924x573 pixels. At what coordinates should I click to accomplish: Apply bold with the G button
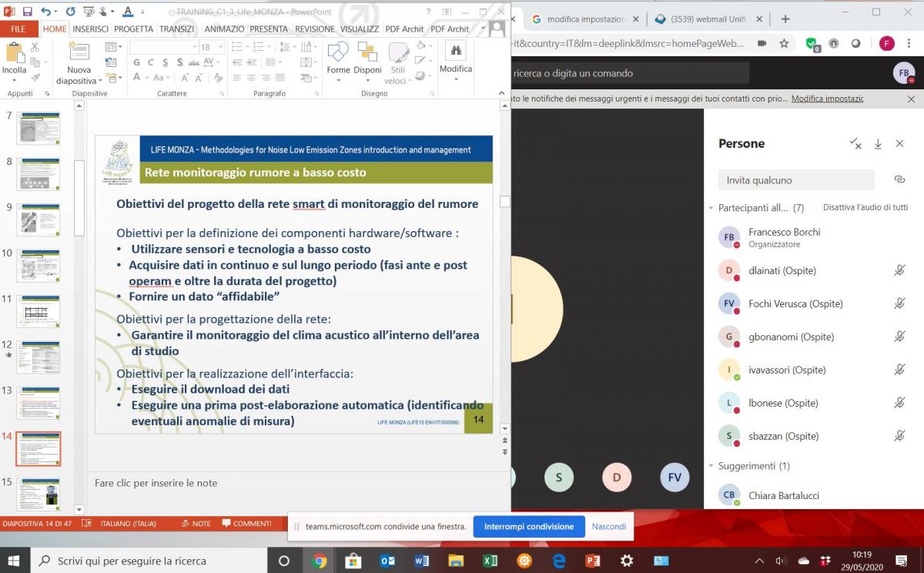click(137, 62)
